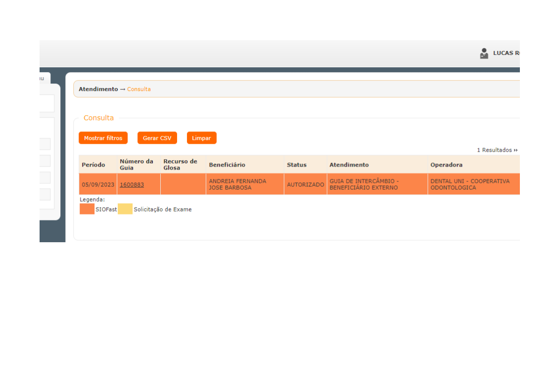Click the Status column header
Screen dimensions: 555x392
[x=296, y=165]
